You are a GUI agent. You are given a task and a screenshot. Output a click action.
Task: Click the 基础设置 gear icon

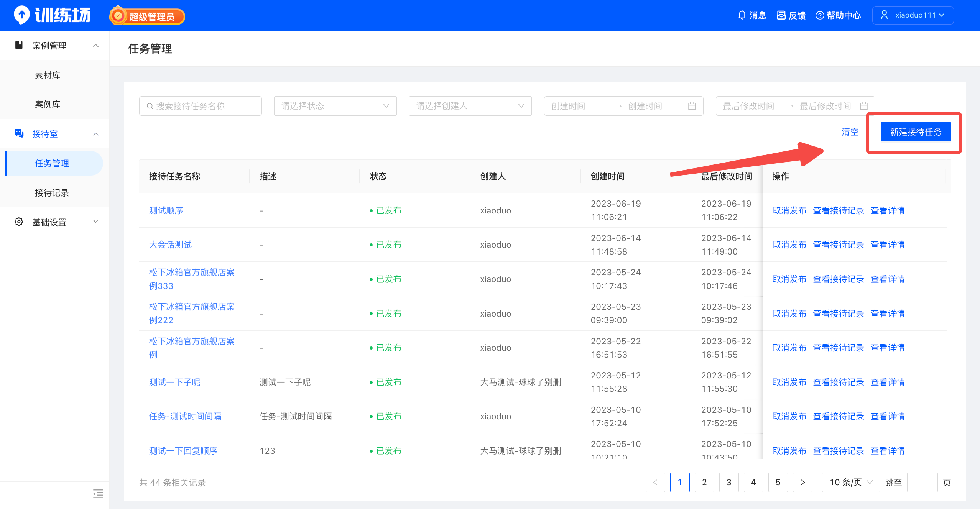pyautogui.click(x=19, y=222)
